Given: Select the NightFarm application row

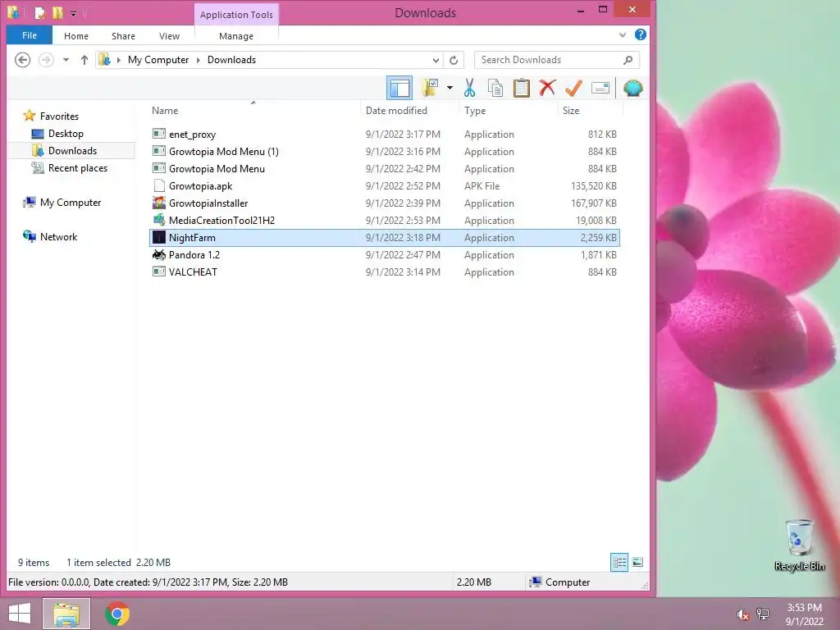Looking at the screenshot, I should (x=384, y=237).
